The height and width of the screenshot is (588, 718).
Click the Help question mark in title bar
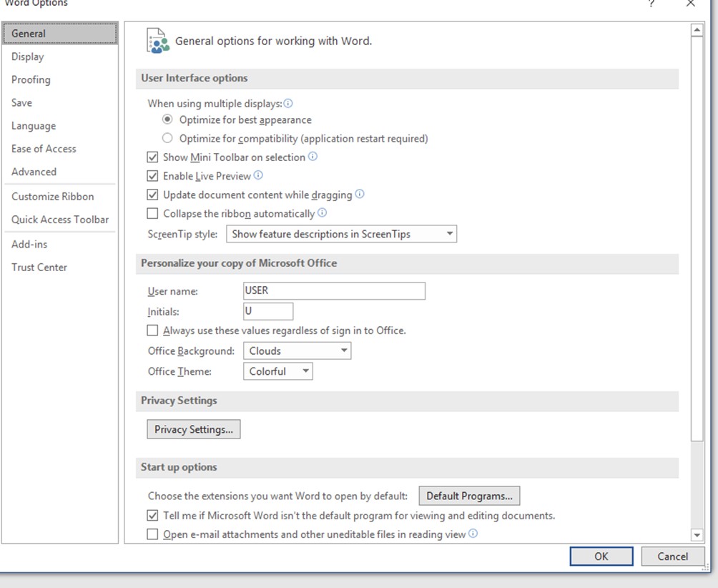tap(651, 4)
